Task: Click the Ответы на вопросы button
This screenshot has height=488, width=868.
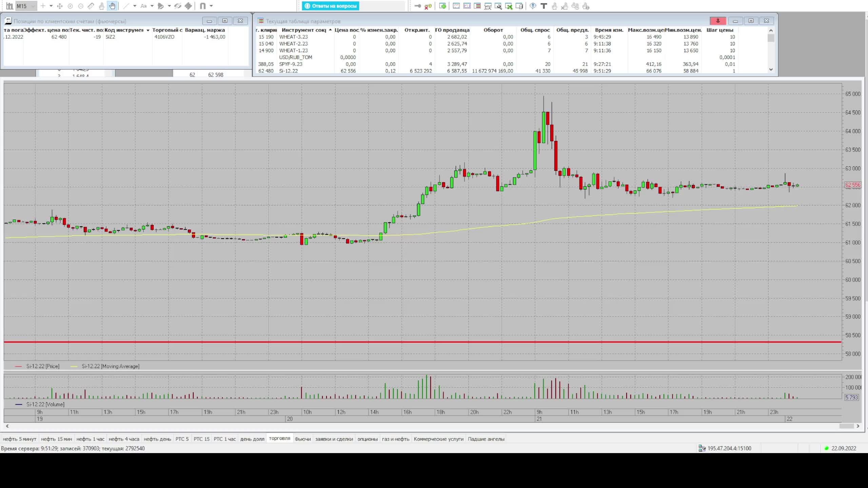Action: click(331, 6)
